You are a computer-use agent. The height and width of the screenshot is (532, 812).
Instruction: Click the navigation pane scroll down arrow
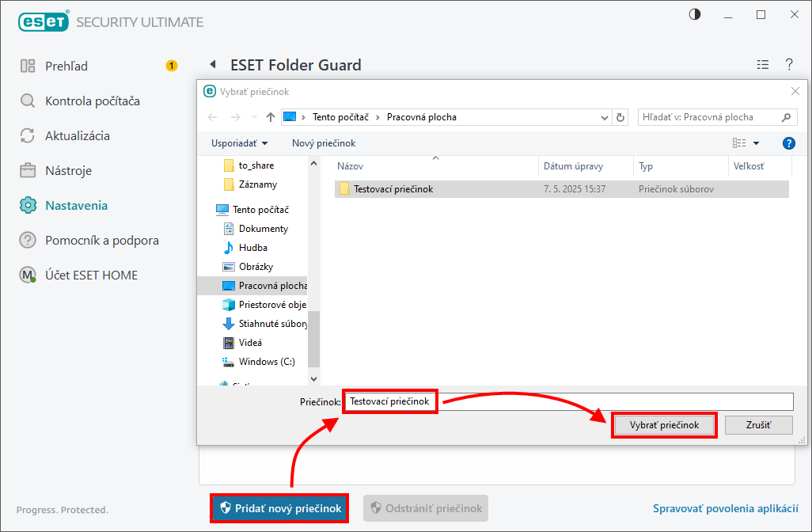point(313,378)
